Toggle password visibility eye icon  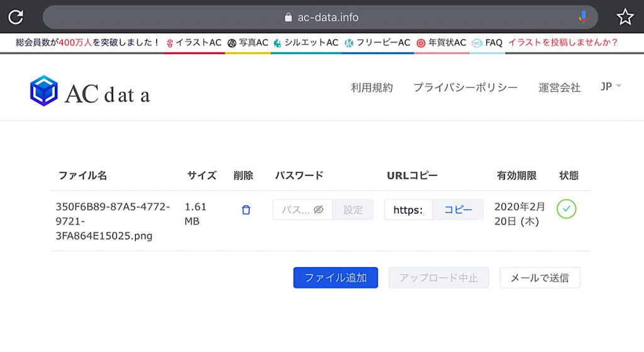(x=318, y=210)
